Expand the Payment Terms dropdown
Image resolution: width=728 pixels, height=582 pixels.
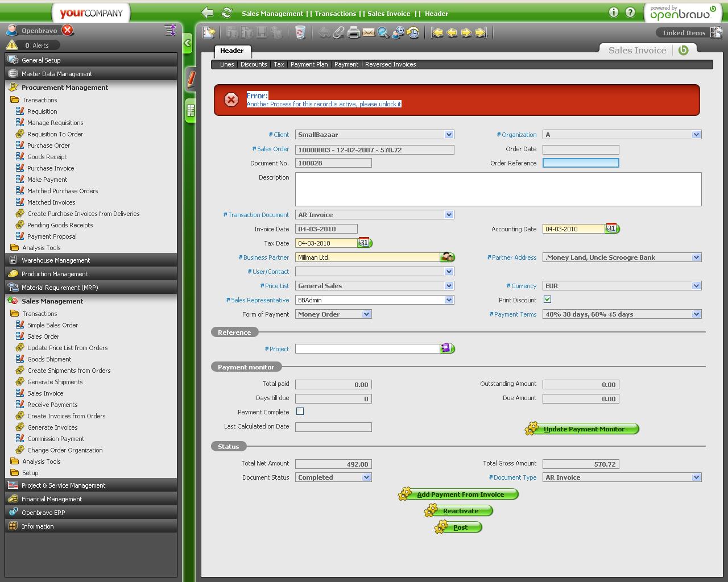point(696,314)
